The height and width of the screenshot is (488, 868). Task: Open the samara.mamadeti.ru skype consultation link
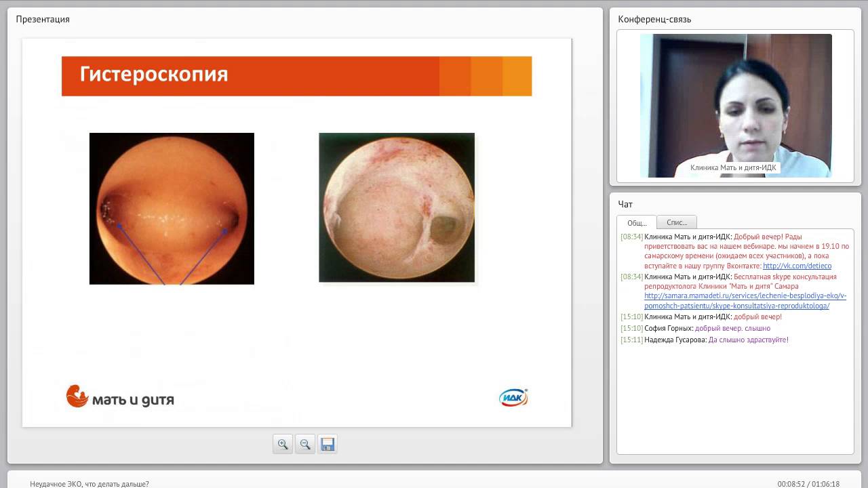pos(745,301)
